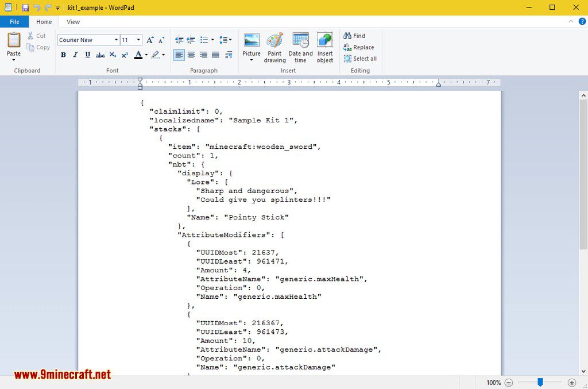Decrease paragraph indent
The image size is (588, 389).
click(x=179, y=40)
